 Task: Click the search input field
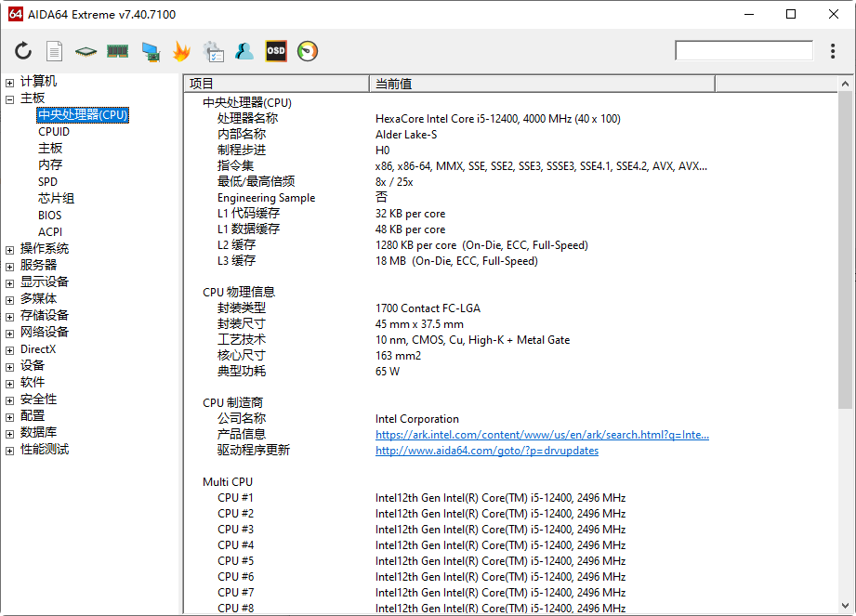click(x=744, y=49)
